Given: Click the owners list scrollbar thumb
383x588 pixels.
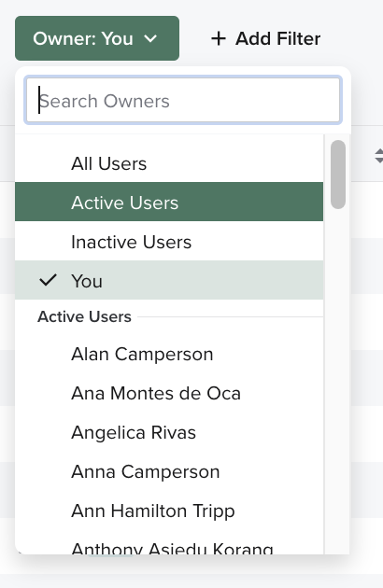Looking at the screenshot, I should point(338,175).
